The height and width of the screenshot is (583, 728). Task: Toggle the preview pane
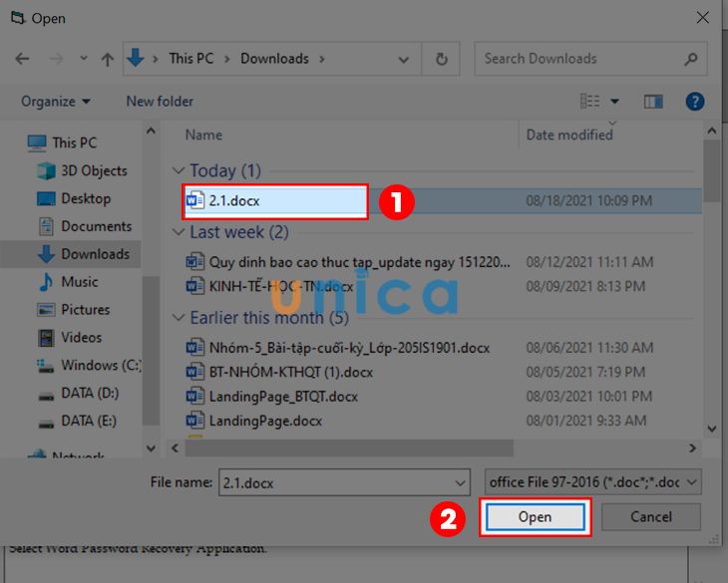(x=653, y=101)
